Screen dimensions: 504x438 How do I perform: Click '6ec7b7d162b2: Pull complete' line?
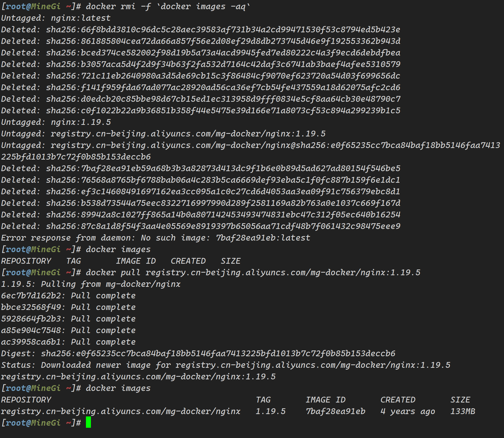pos(68,296)
